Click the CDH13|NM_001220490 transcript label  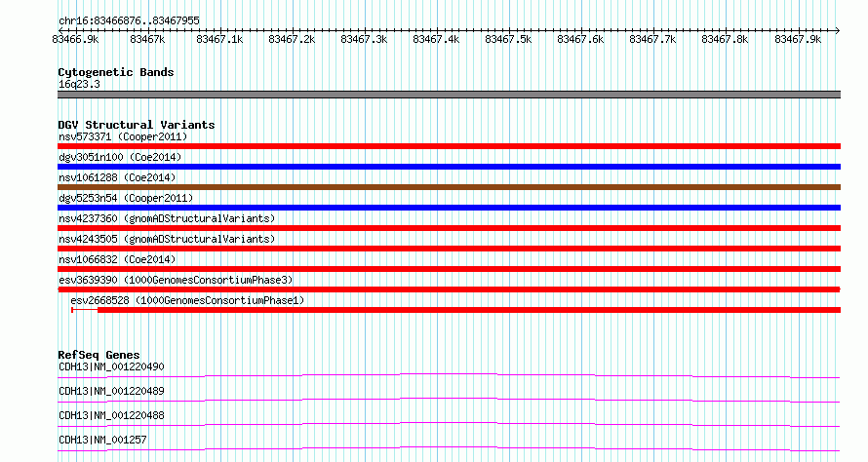pyautogui.click(x=111, y=366)
